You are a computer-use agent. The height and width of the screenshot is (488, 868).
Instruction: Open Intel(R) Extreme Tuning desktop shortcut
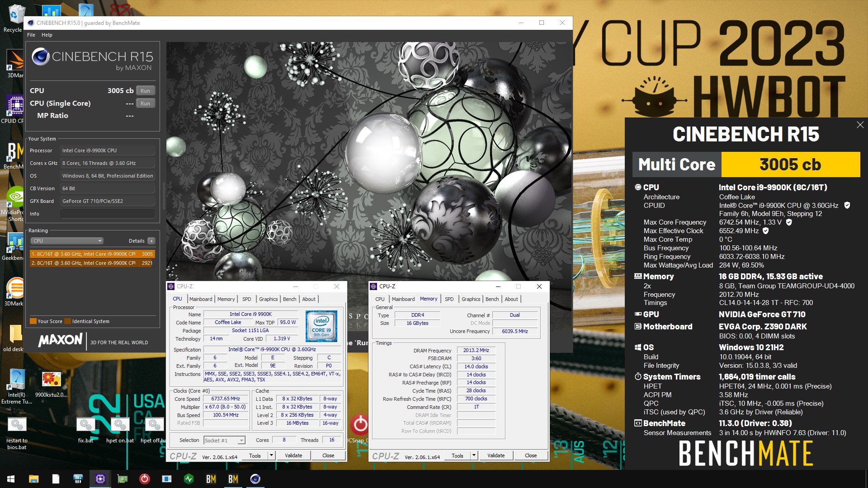click(17, 386)
